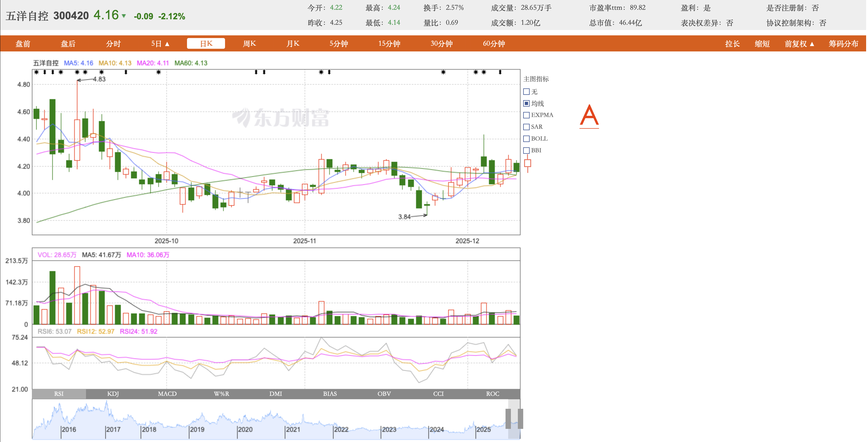The image size is (868, 442).
Task: Check the EXPMA indicator checkbox
Action: coord(526,115)
